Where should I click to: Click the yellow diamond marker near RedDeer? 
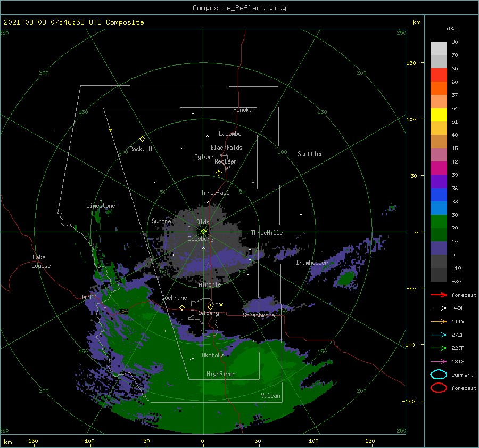click(219, 173)
